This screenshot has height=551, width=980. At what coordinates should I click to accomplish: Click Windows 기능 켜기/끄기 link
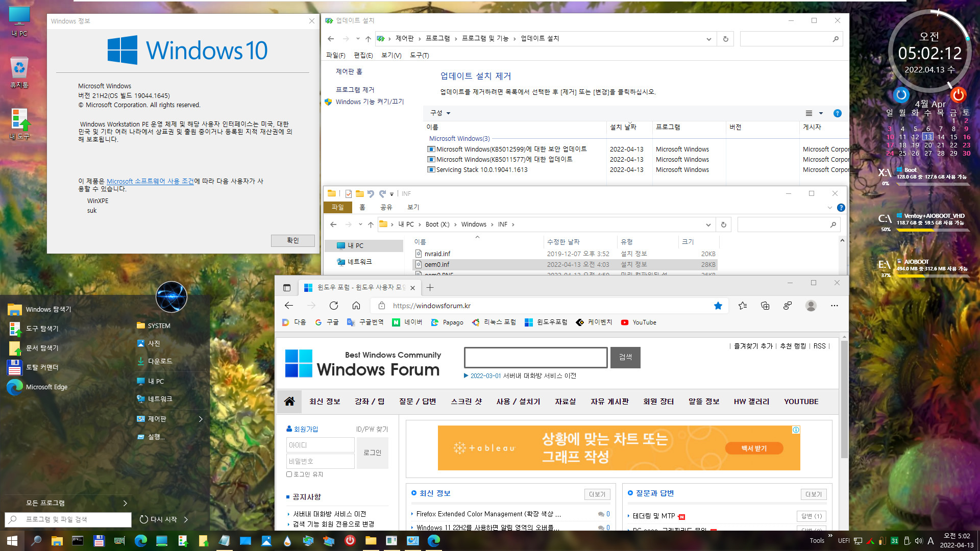(370, 102)
